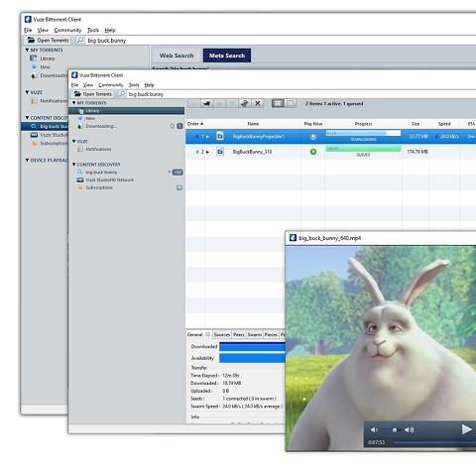The width and height of the screenshot is (476, 471).
Task: Switch to the Sources details tab
Action: point(222,334)
